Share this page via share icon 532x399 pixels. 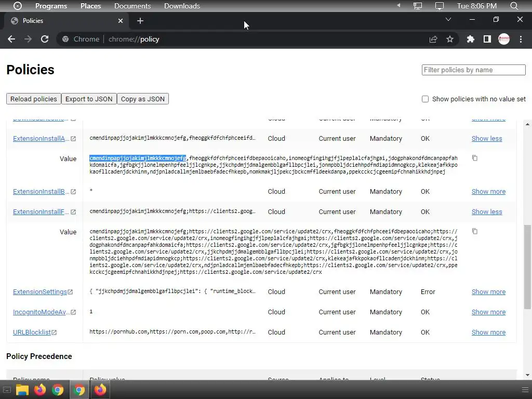tap(433, 39)
